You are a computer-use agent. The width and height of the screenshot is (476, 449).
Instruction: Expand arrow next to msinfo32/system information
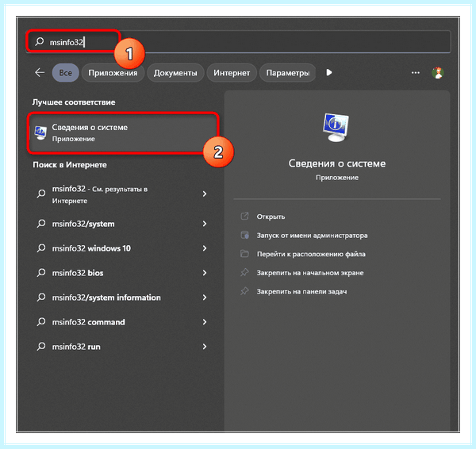click(x=205, y=297)
